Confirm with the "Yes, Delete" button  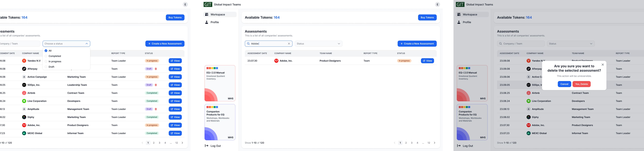[x=581, y=84]
